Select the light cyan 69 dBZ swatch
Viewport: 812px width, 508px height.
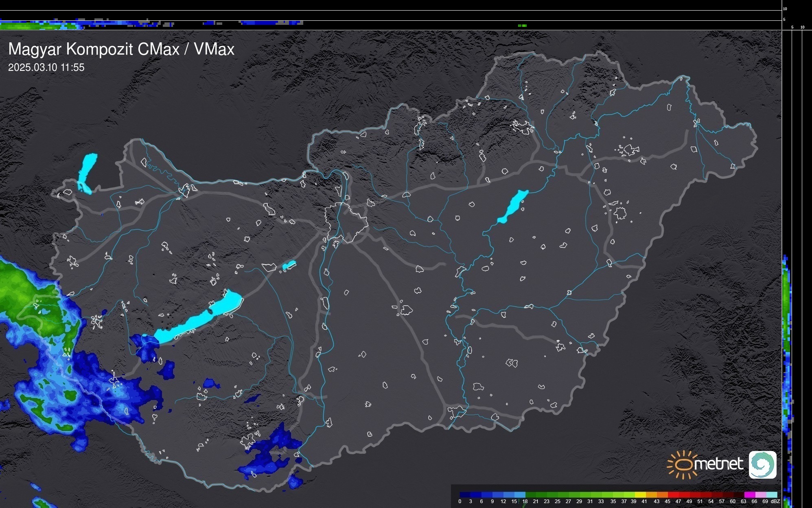click(771, 495)
